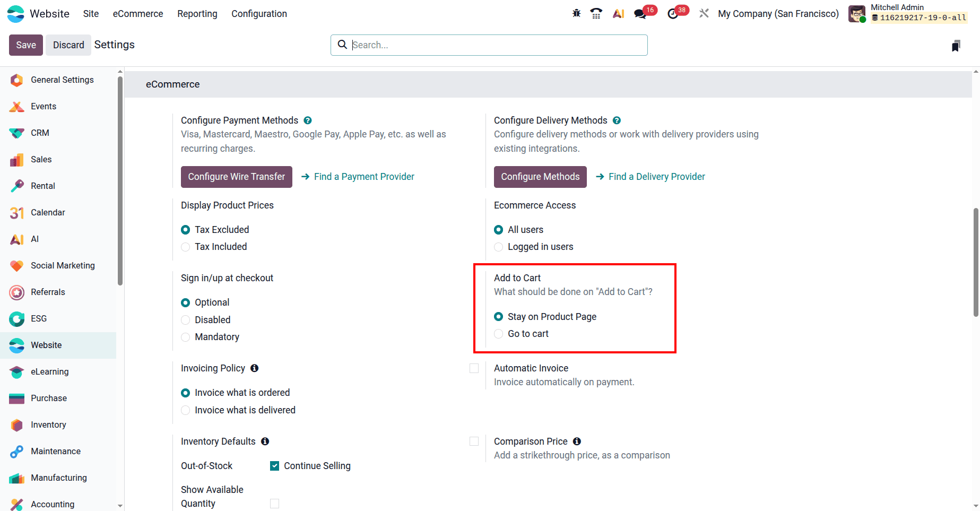Open General Settings in sidebar
The height and width of the screenshot is (511, 980).
click(58, 80)
